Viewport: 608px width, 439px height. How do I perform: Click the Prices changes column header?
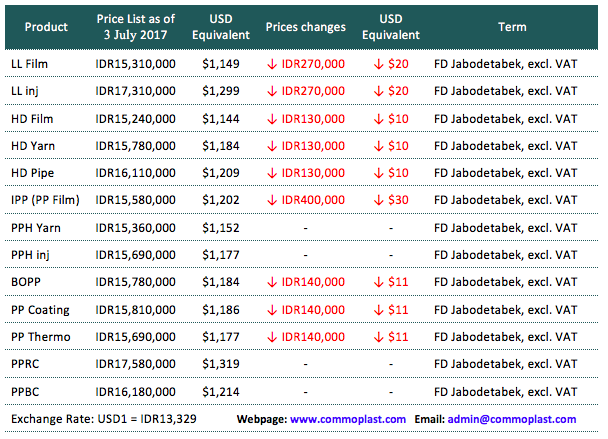[306, 27]
